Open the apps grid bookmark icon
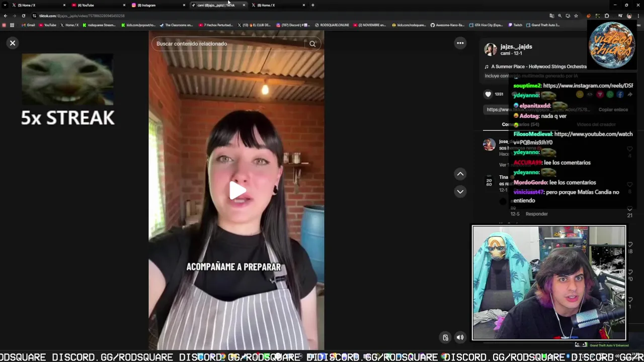 [x=12, y=25]
